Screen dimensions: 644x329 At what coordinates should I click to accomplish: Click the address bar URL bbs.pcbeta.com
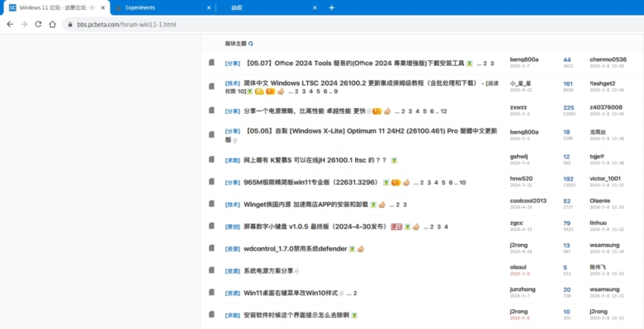click(x=127, y=25)
